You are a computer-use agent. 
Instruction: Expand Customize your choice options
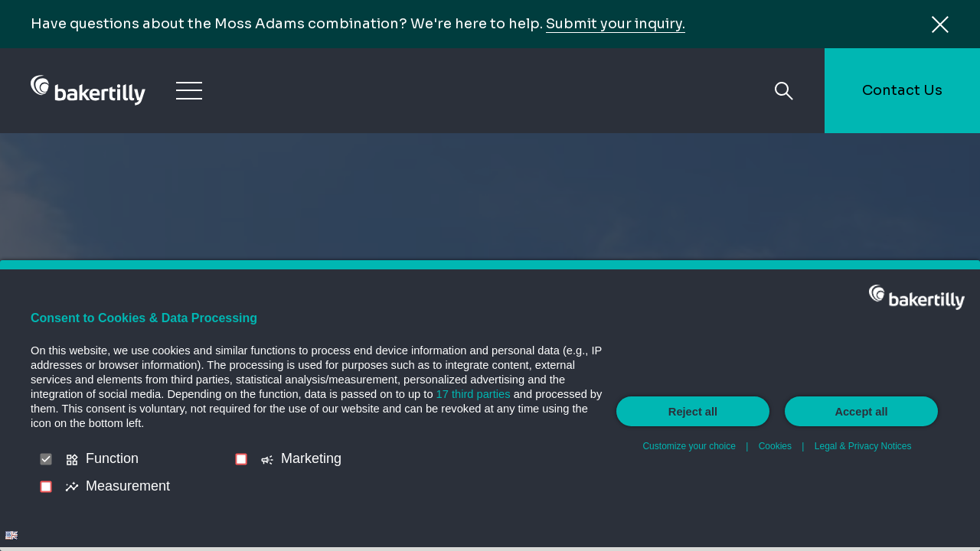[688, 446]
